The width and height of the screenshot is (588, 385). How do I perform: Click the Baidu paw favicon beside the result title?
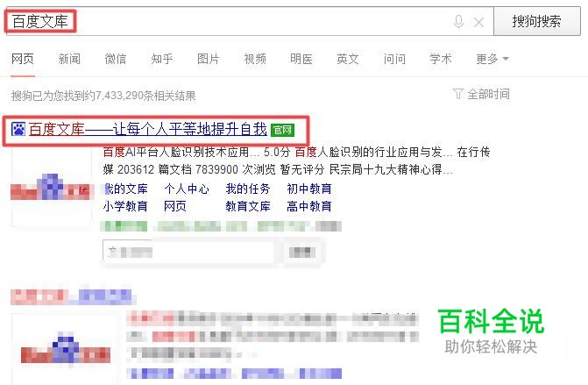coord(18,130)
